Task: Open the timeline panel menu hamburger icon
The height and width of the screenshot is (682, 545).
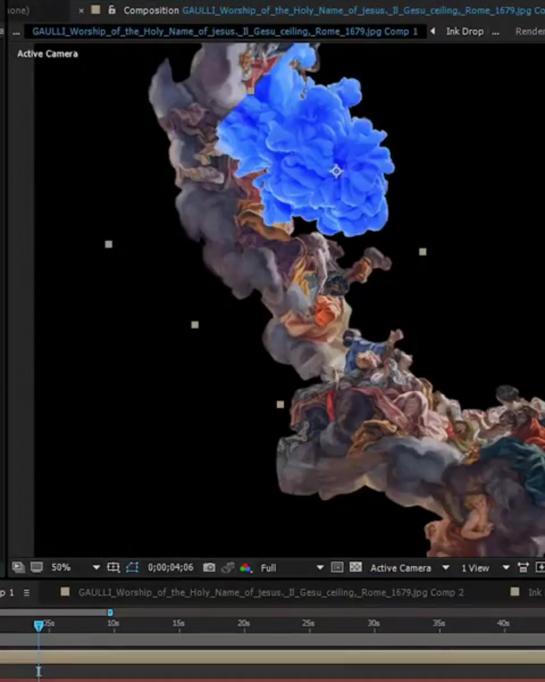Action: (27, 592)
